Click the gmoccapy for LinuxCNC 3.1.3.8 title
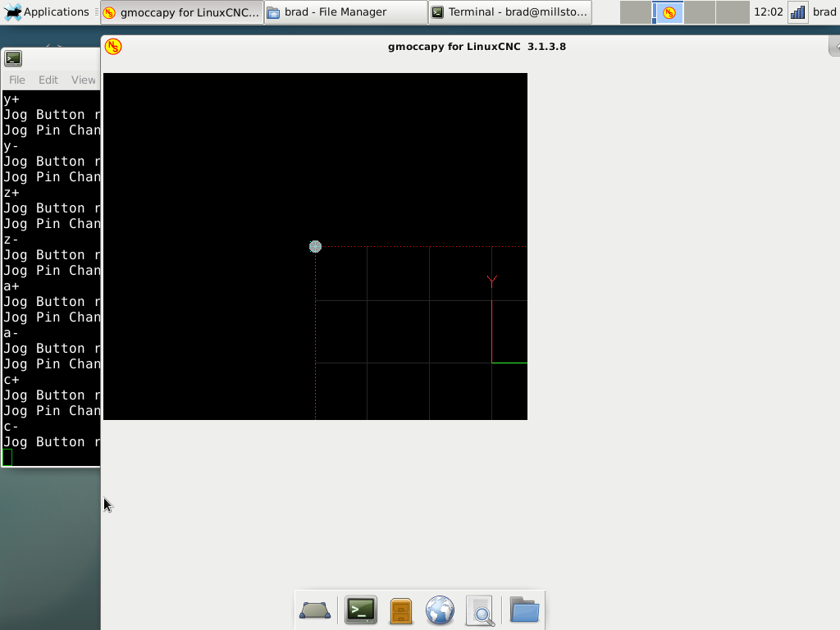The image size is (840, 630). click(x=477, y=47)
